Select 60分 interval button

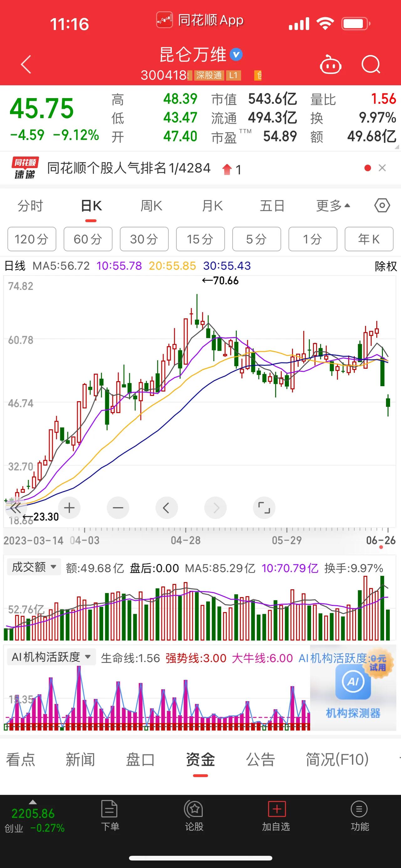tap(88, 239)
